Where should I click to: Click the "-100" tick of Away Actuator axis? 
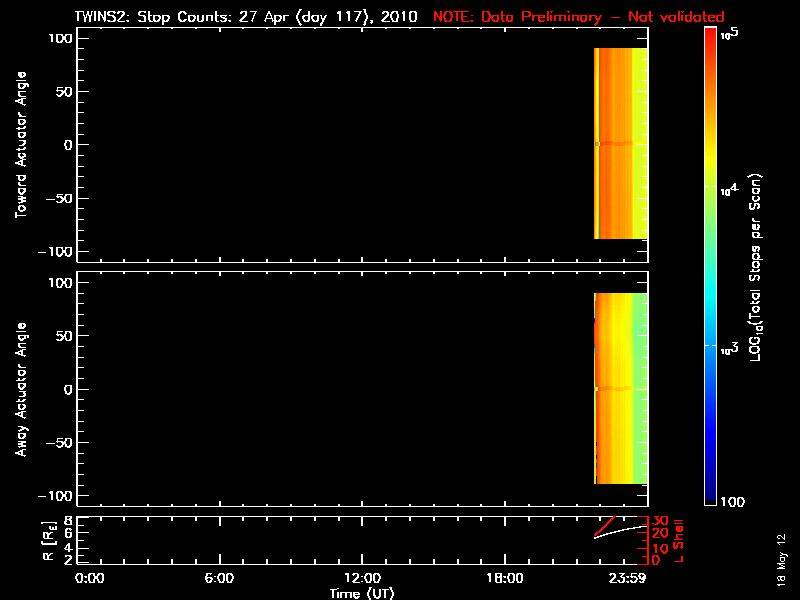[x=55, y=495]
